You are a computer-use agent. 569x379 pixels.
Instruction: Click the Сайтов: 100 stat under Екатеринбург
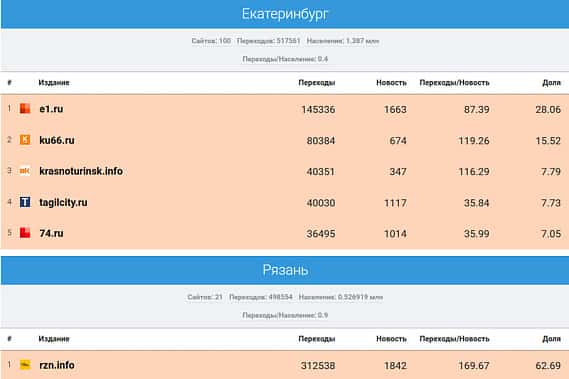211,41
